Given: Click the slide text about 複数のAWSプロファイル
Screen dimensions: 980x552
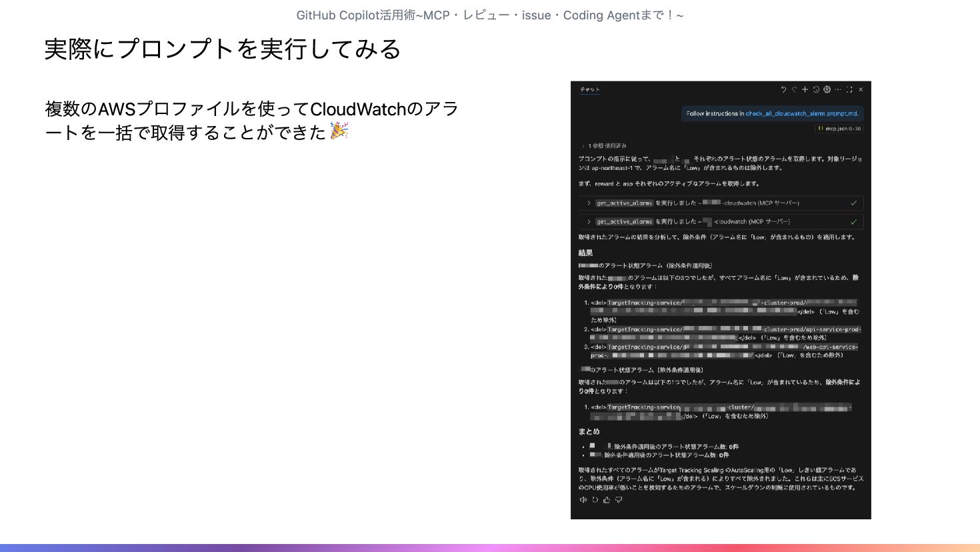Looking at the screenshot, I should tap(252, 121).
